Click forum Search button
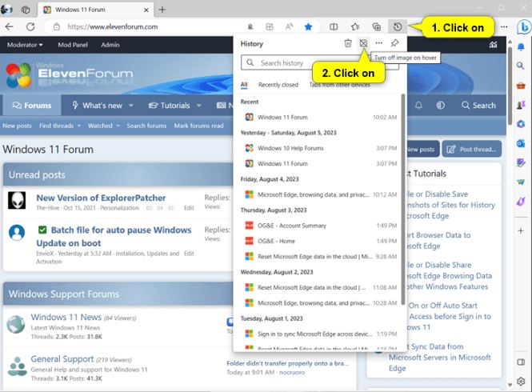532x392 pixels. pyautogui.click(x=478, y=106)
